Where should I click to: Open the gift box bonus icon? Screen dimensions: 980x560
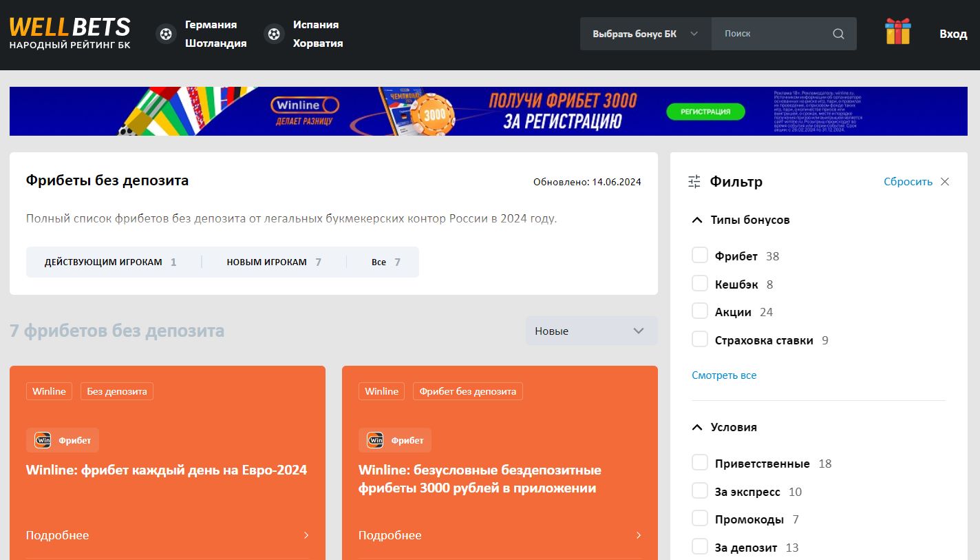[897, 32]
